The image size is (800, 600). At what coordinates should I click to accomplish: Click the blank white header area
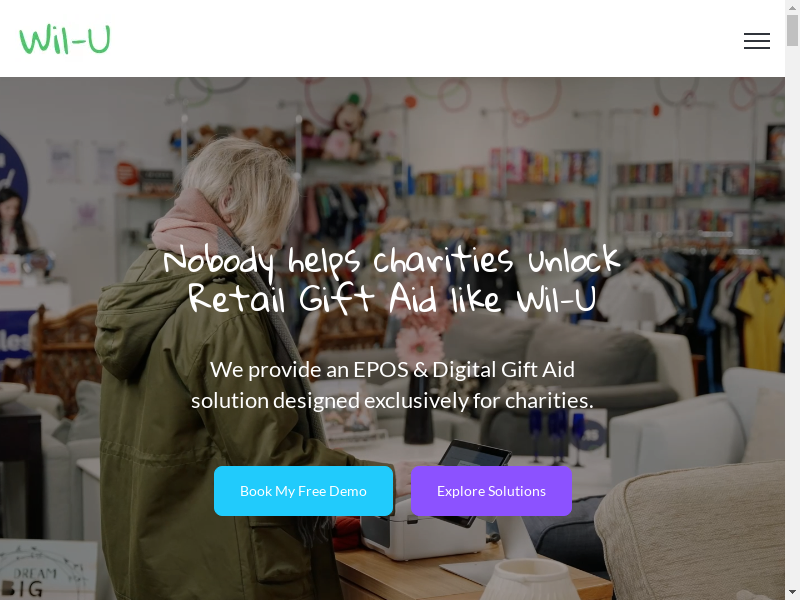tap(408, 38)
